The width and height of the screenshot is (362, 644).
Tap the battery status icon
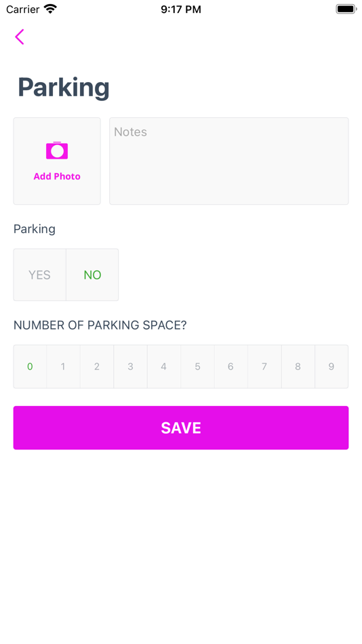pos(346,9)
